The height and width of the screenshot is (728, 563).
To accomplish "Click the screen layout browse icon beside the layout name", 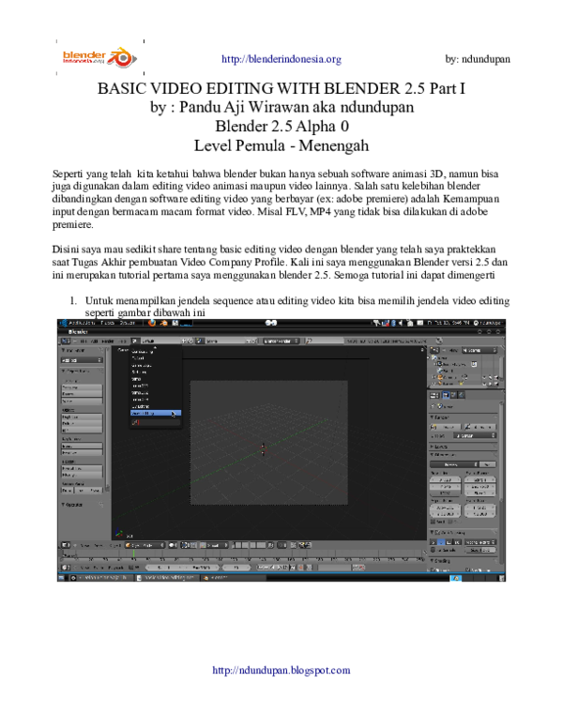I will click(x=134, y=341).
